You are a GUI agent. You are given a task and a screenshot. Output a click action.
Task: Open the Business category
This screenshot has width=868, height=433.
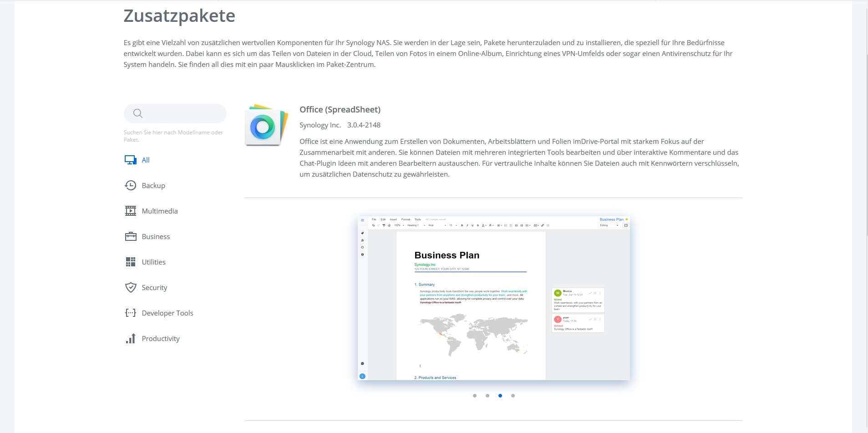[156, 236]
